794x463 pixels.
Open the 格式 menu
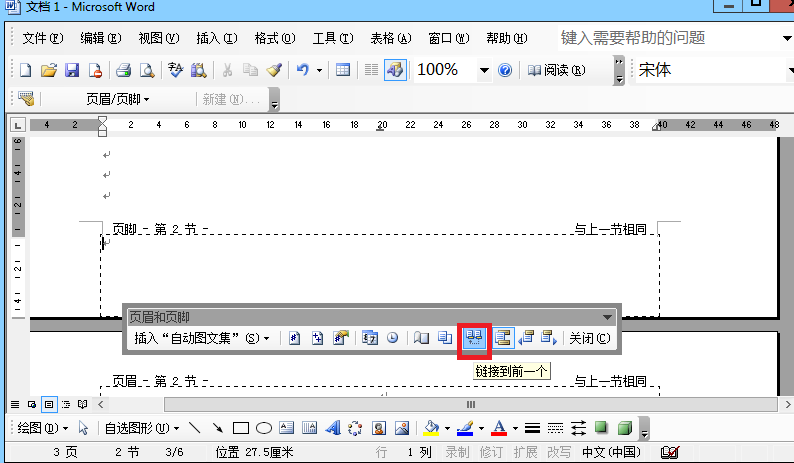274,38
